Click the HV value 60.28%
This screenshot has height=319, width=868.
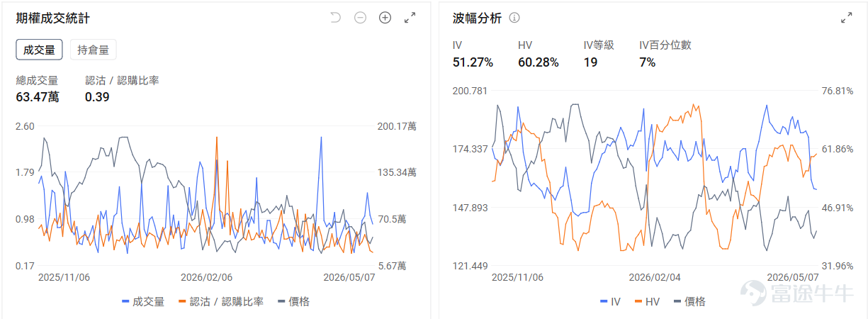(x=539, y=62)
